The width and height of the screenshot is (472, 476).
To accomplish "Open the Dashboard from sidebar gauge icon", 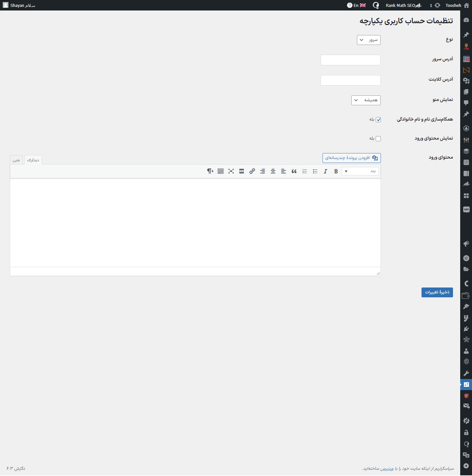I will (466, 20).
